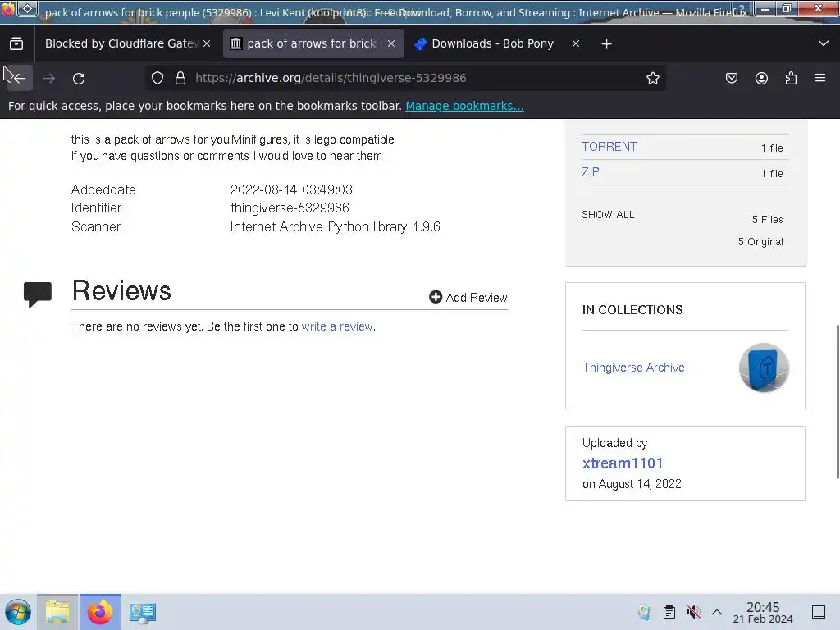This screenshot has height=630, width=840.
Task: Click the page vertical scrollbar
Action: [837, 402]
